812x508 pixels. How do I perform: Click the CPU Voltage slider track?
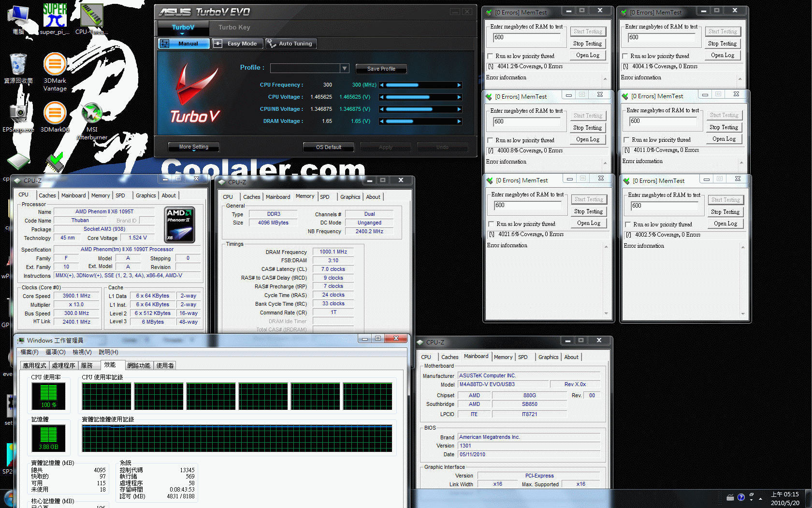[420, 97]
